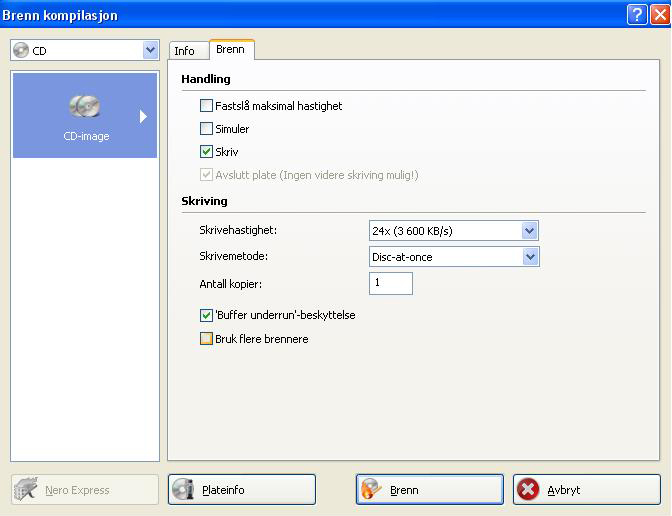Open the Skrivehastighet speed dropdown
Image resolution: width=672 pixels, height=516 pixels.
click(530, 231)
